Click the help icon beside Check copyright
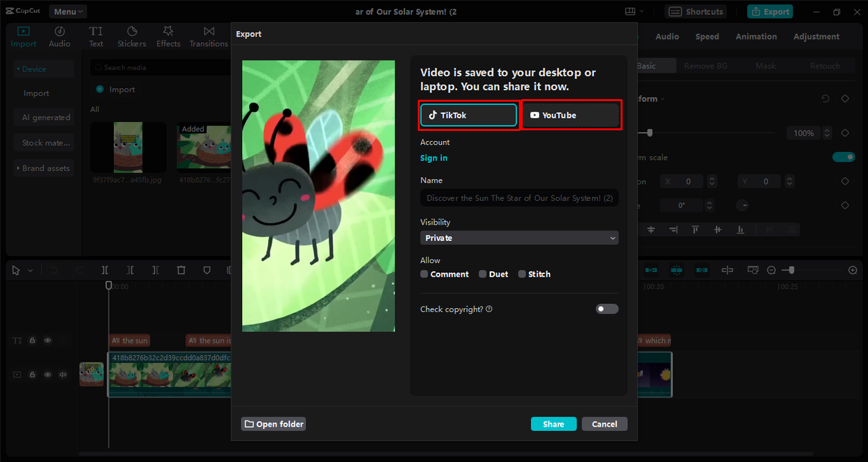 click(489, 309)
